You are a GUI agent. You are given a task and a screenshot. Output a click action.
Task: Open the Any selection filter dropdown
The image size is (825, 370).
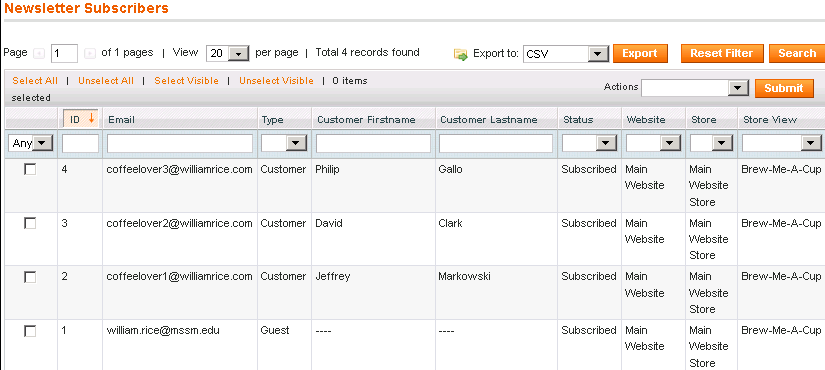[x=31, y=143]
